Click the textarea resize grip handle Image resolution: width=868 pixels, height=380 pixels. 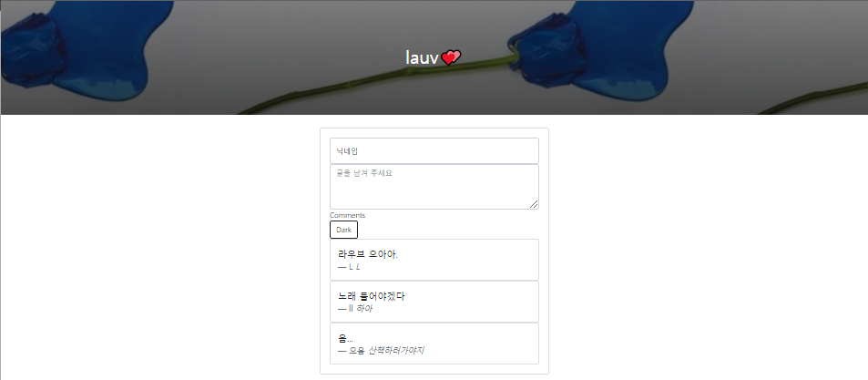(534, 204)
